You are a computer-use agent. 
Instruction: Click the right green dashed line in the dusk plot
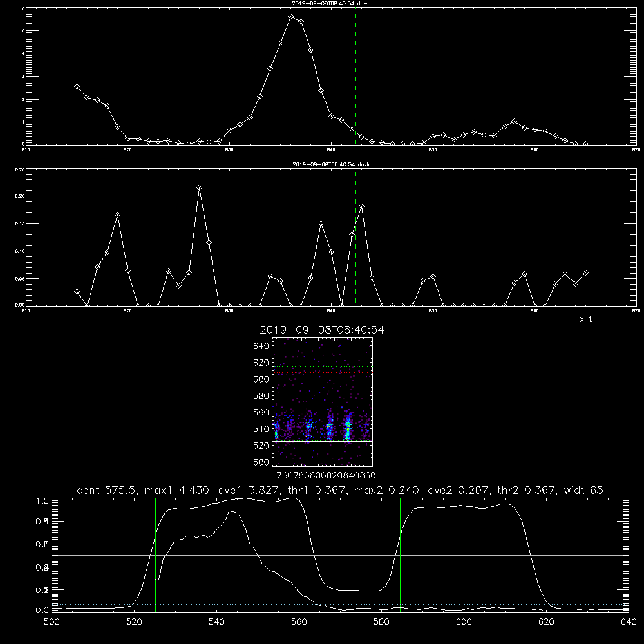pos(355,237)
